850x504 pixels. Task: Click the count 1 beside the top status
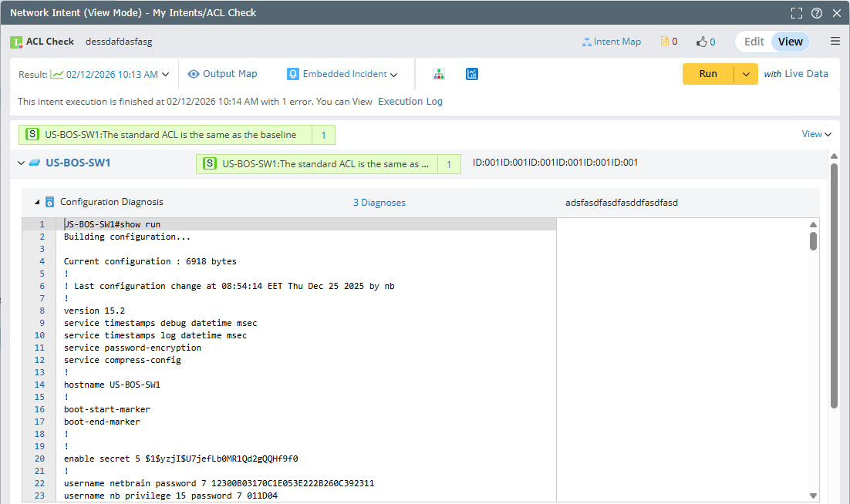click(x=324, y=135)
